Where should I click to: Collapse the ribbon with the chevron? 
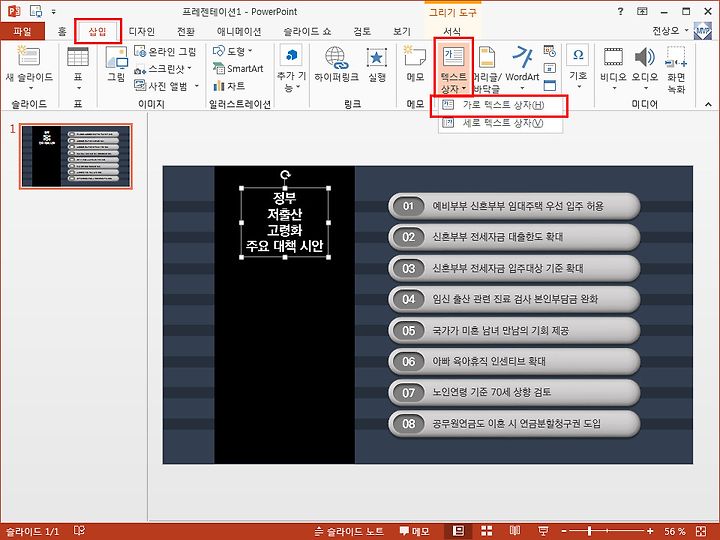point(708,105)
